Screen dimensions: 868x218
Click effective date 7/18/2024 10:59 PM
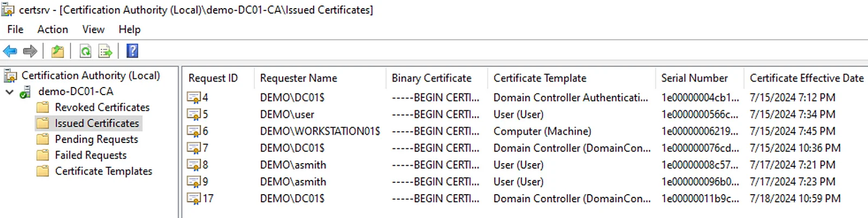tap(795, 199)
